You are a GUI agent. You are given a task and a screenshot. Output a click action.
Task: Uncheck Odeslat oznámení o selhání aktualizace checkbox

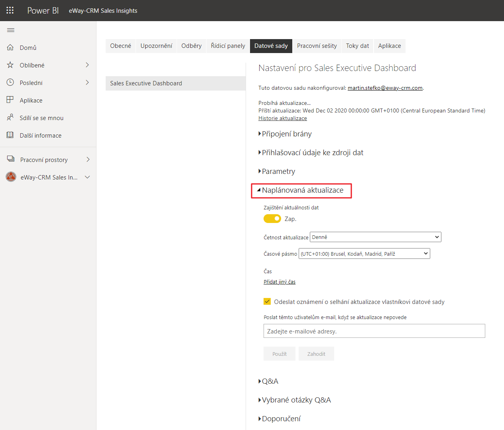coord(267,302)
